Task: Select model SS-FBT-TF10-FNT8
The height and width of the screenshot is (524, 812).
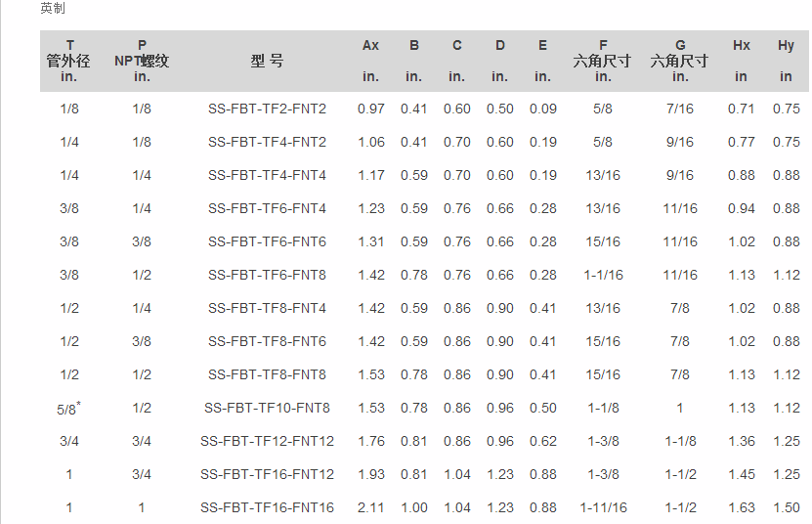Action: pyautogui.click(x=267, y=408)
